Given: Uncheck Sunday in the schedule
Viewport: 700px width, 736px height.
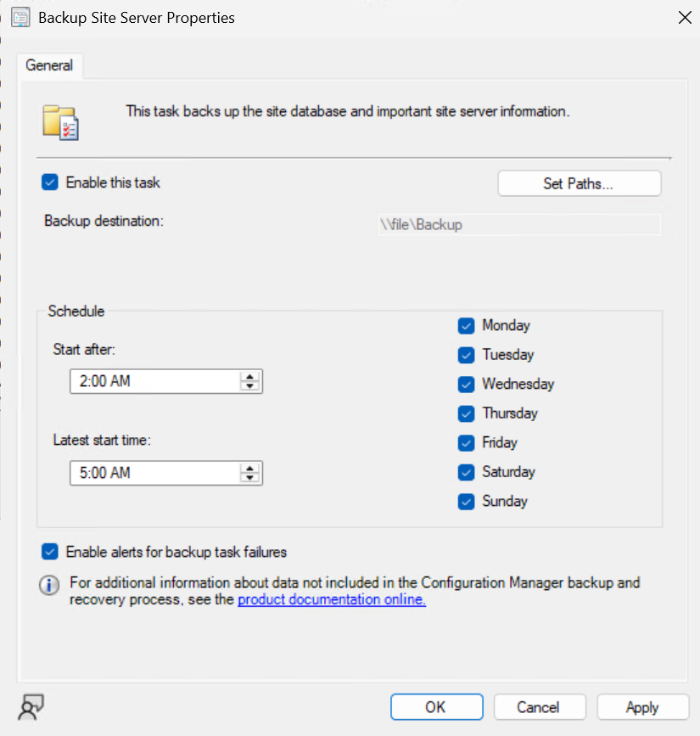Looking at the screenshot, I should pos(466,502).
